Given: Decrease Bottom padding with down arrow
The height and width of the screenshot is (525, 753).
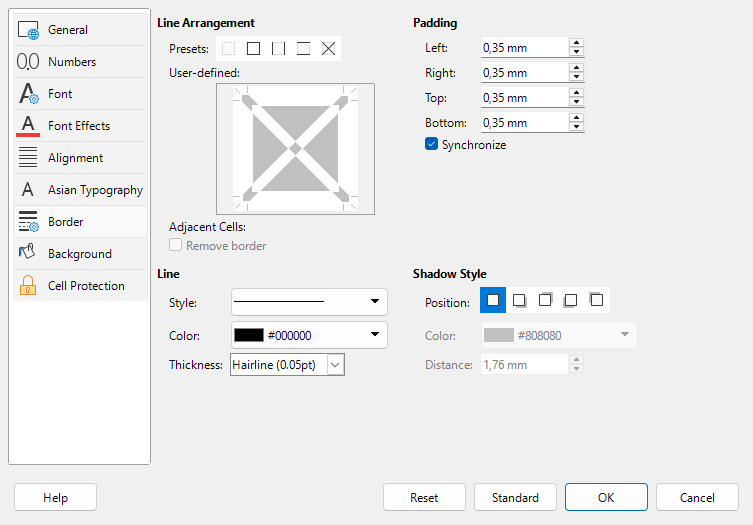Looking at the screenshot, I should coord(576,127).
